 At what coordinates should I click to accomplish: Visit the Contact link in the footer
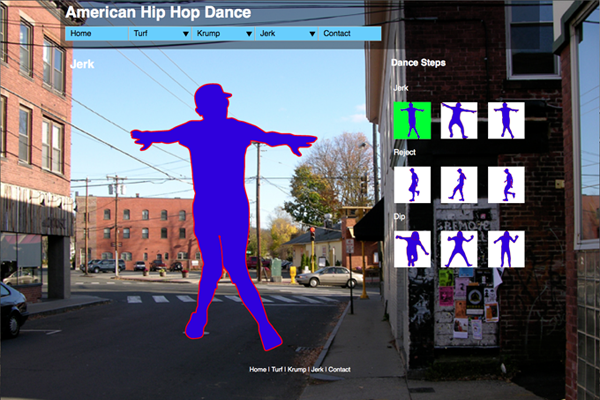pos(340,370)
